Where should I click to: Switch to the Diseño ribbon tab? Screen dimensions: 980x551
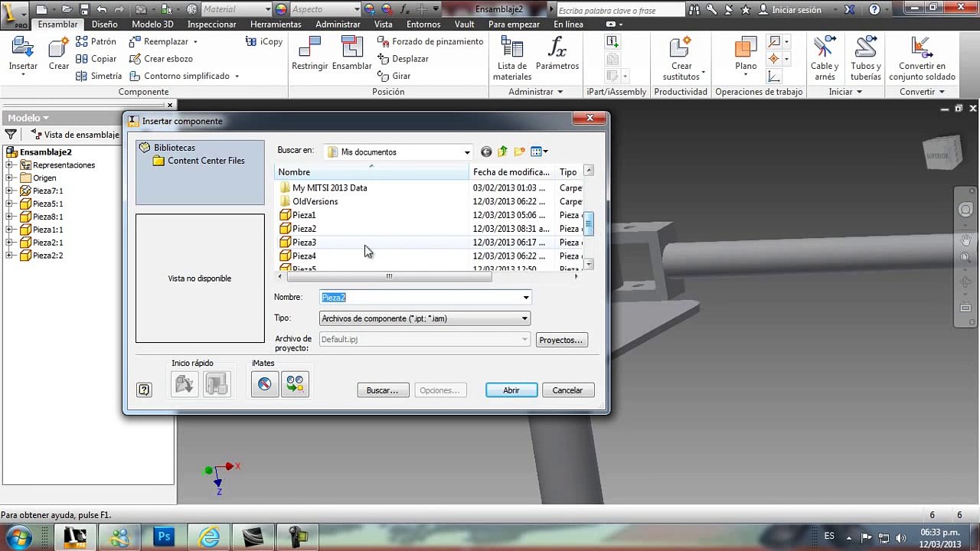[x=104, y=24]
